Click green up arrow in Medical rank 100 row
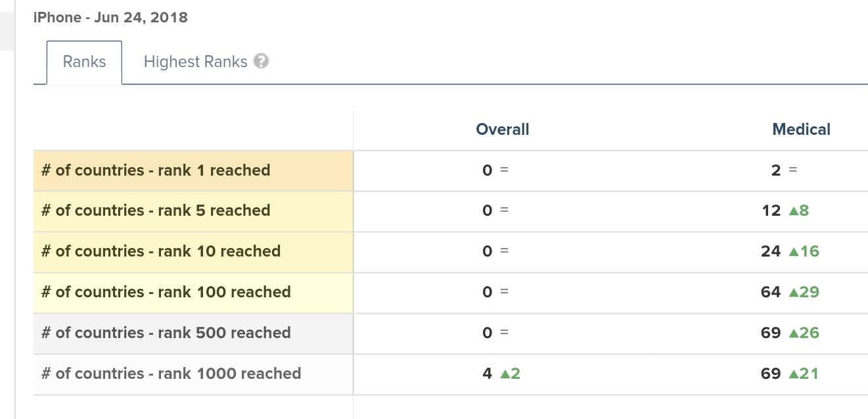This screenshot has width=868, height=419. point(793,293)
